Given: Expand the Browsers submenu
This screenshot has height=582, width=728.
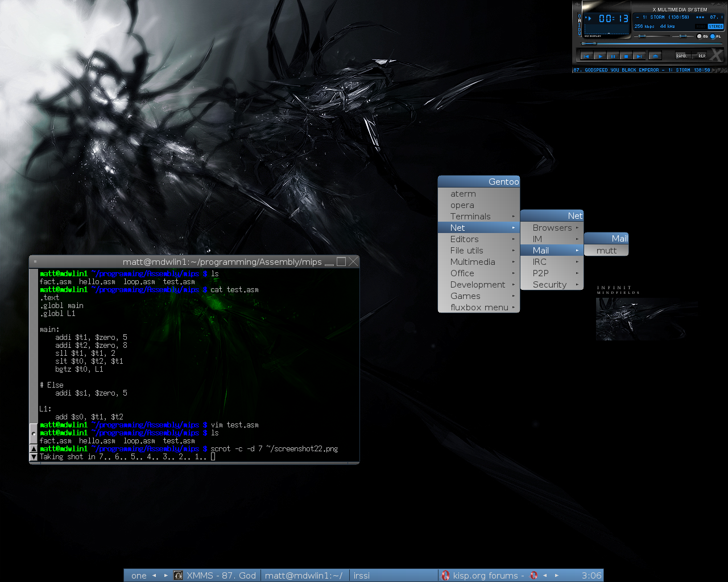Looking at the screenshot, I should tap(552, 228).
